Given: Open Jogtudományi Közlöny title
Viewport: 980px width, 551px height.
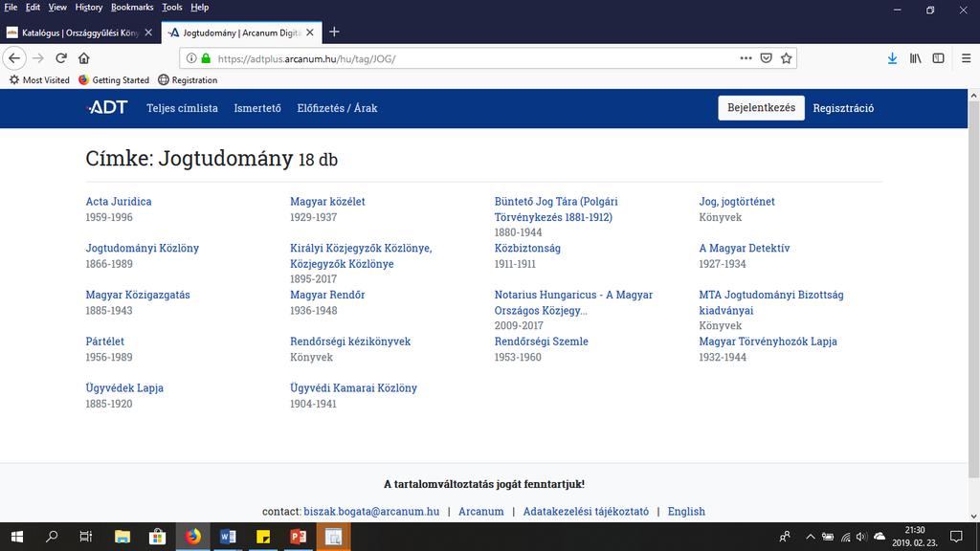Looking at the screenshot, I should point(142,248).
